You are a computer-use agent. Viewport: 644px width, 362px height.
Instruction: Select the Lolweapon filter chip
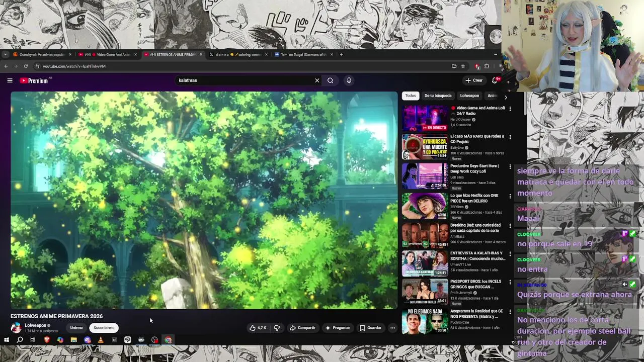coord(469,96)
